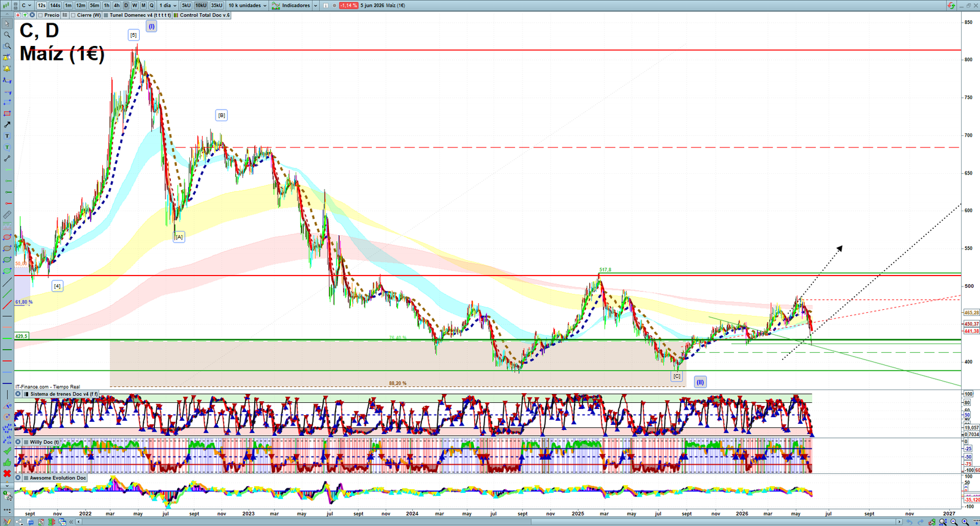Open the three-dots options menu
Image resolution: width=980 pixels, height=526 pixels.
coord(7,510)
